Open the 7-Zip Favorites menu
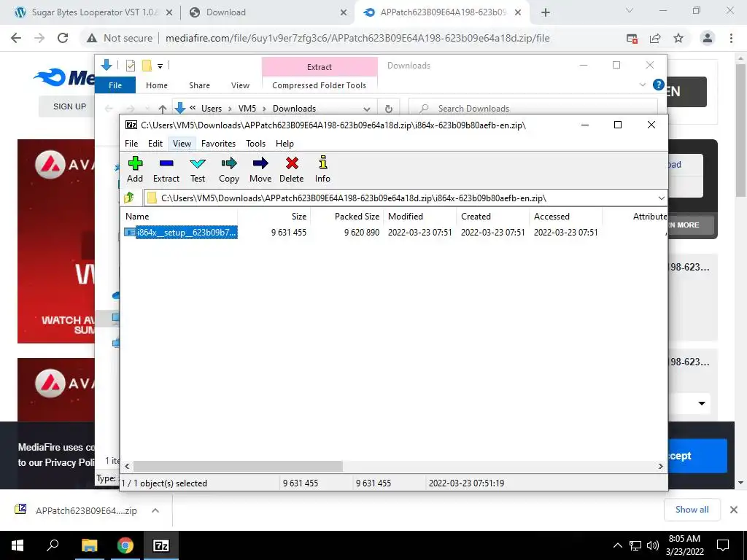747x560 pixels. point(218,144)
